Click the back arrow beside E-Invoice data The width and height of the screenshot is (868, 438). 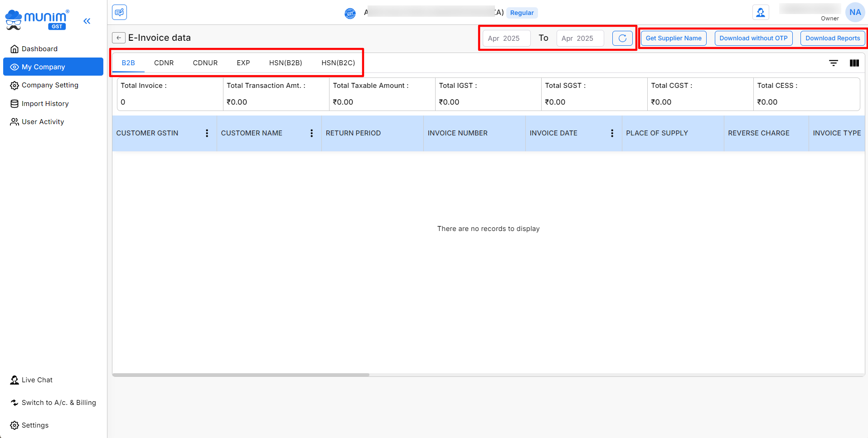coord(119,38)
